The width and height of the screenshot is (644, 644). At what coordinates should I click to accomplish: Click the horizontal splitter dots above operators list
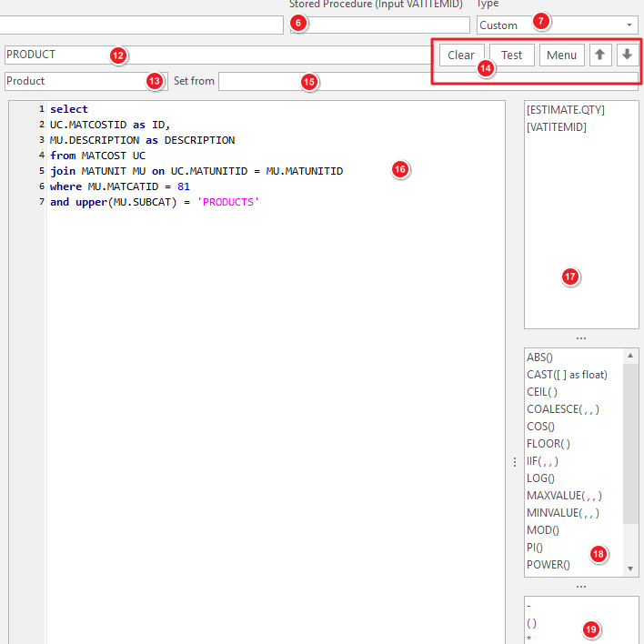tap(581, 587)
